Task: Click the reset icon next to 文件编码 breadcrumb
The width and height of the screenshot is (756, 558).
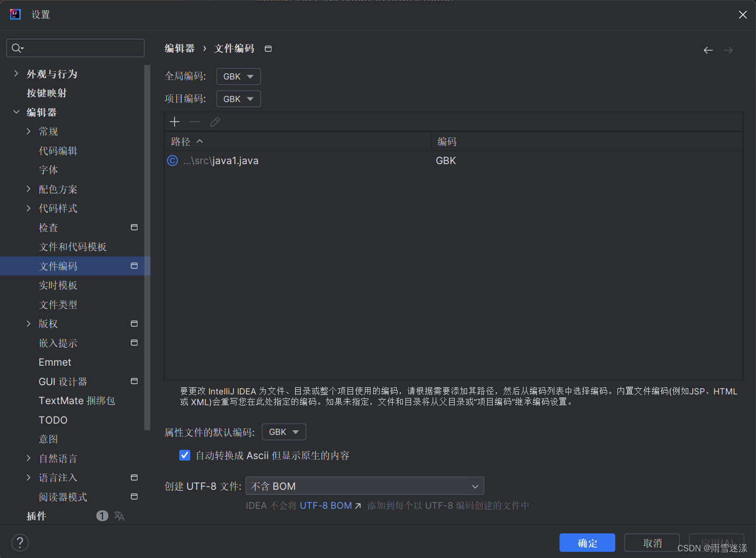Action: (x=268, y=48)
